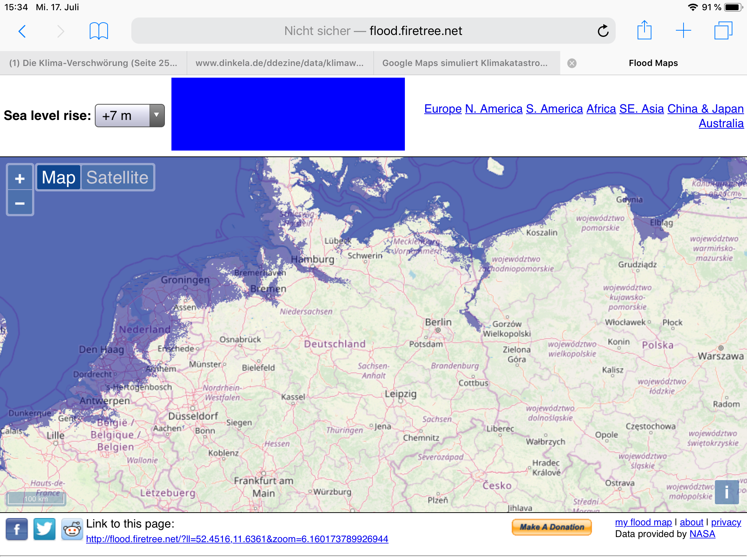747x560 pixels.
Task: Open the map info button
Action: 727,492
